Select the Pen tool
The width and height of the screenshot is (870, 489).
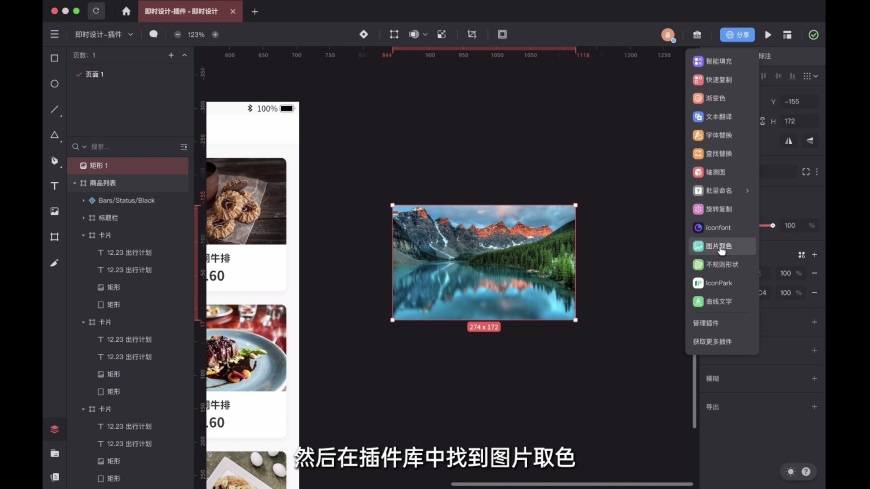54,160
